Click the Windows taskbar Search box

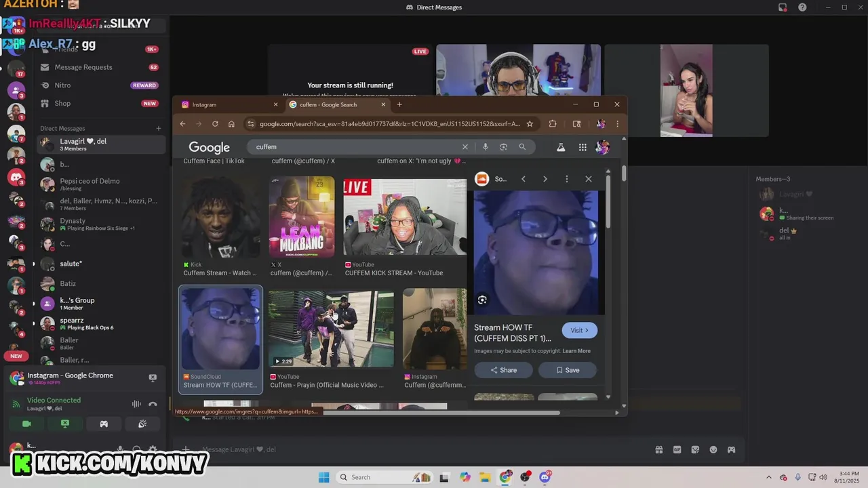385,477
